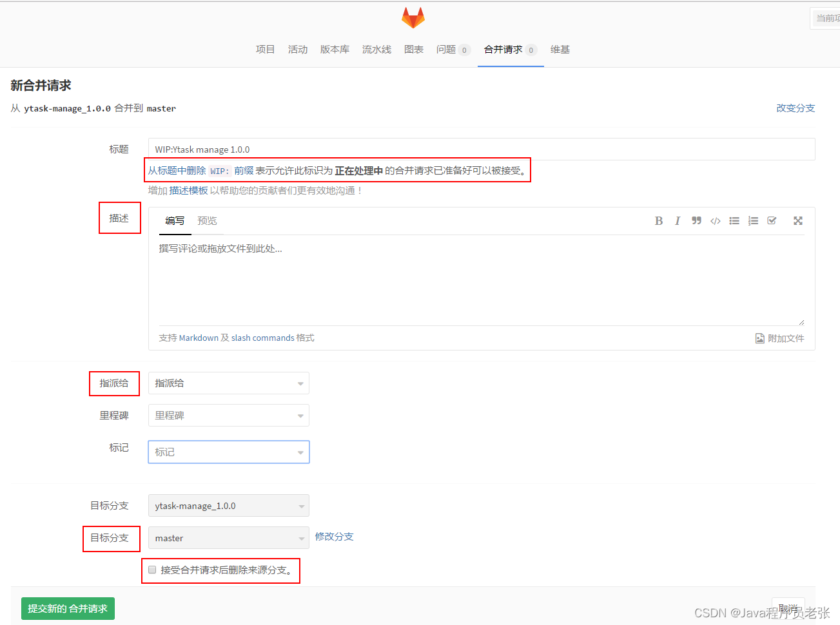840x625 pixels.
Task: Click 从标题中删除 WIP: 前缀 link
Action: click(200, 171)
